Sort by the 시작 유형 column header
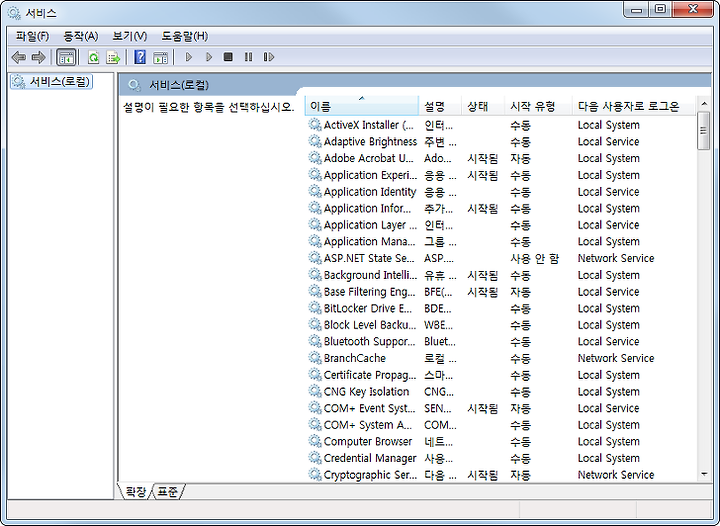720x526 pixels. pyautogui.click(x=538, y=106)
